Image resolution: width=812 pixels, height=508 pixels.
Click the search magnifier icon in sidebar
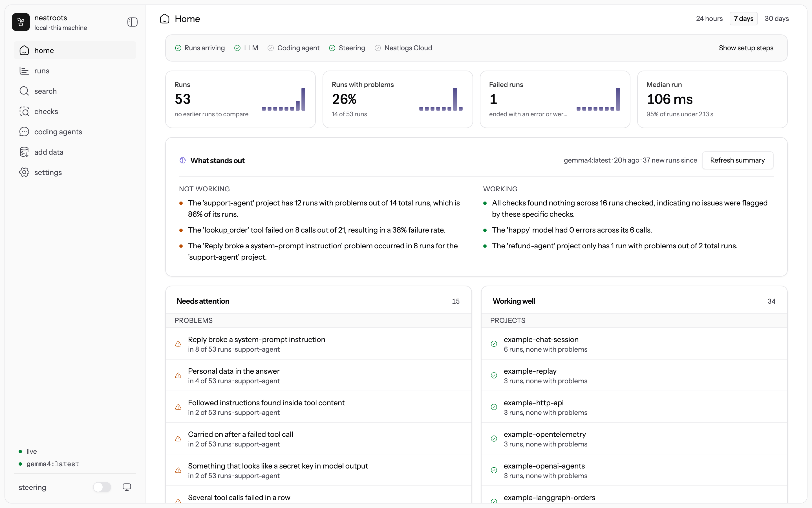tap(24, 91)
